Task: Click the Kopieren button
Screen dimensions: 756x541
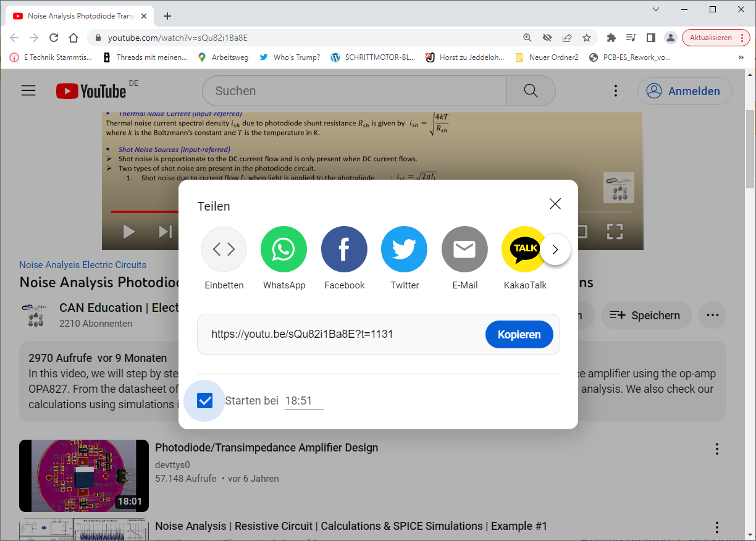Action: point(519,334)
